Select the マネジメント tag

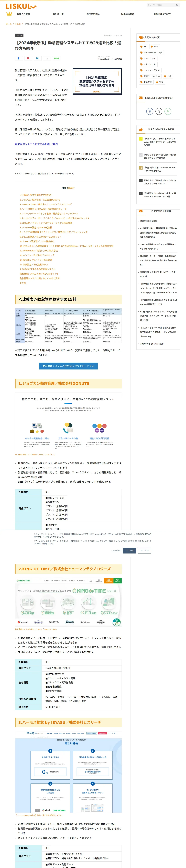148,64
